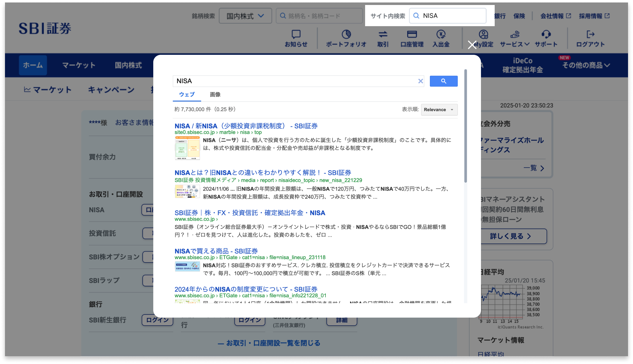Open result NISAとは？旧NISAとの違い
This screenshot has width=633, height=364.
tap(263, 173)
